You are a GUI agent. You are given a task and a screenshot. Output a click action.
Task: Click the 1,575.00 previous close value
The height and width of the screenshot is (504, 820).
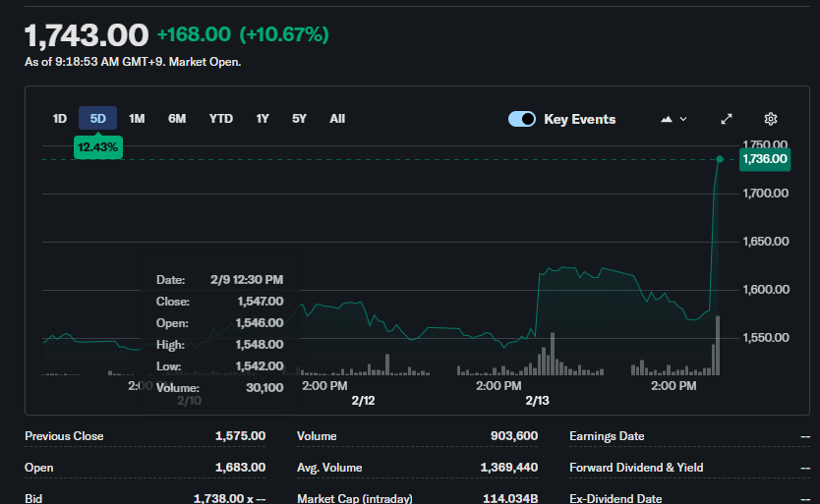(240, 436)
